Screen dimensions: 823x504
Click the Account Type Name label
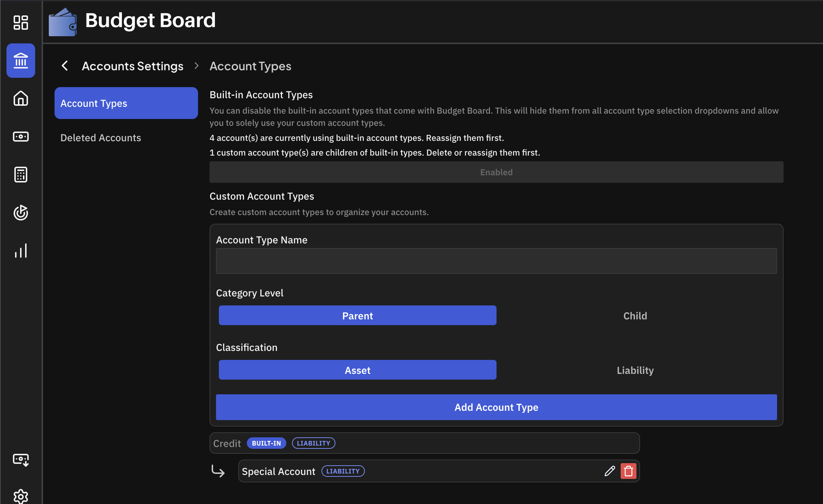262,240
